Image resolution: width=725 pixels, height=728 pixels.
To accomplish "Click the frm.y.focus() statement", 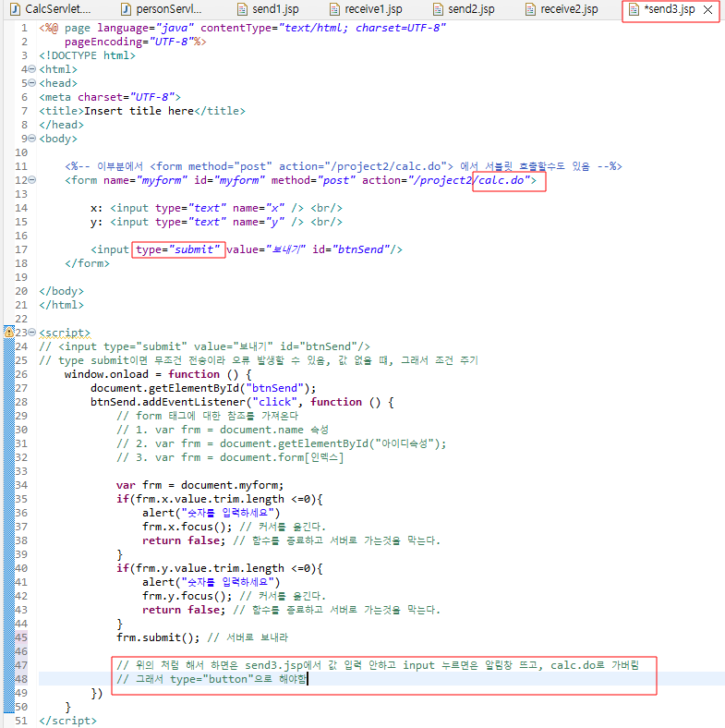I will click(187, 596).
